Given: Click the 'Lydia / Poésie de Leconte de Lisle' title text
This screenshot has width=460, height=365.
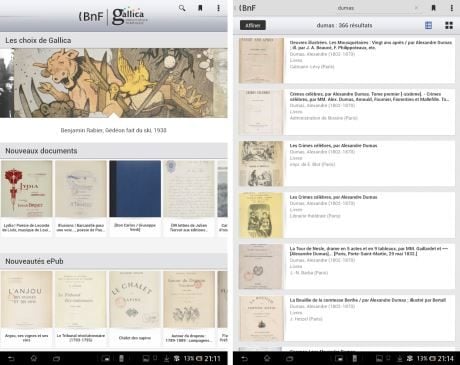Looking at the screenshot, I should (26, 228).
